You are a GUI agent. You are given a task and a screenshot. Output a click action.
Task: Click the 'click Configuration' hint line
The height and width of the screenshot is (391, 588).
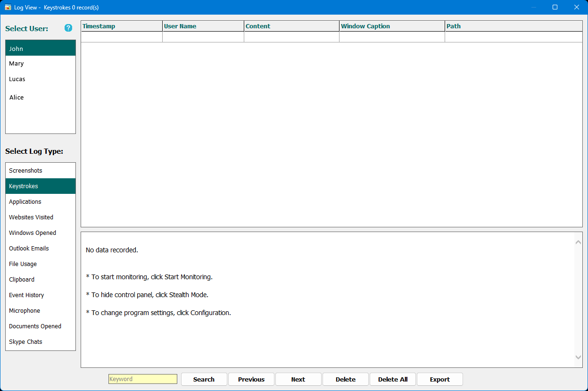pos(158,313)
